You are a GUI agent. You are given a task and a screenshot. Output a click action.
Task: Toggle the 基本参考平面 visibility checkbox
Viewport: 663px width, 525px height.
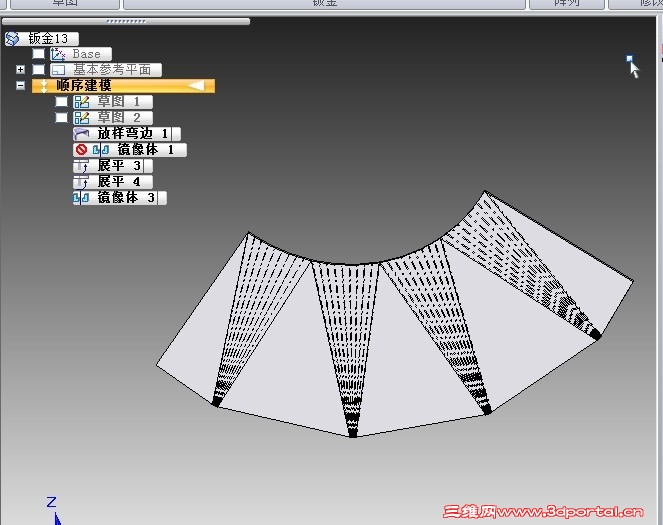click(38, 70)
